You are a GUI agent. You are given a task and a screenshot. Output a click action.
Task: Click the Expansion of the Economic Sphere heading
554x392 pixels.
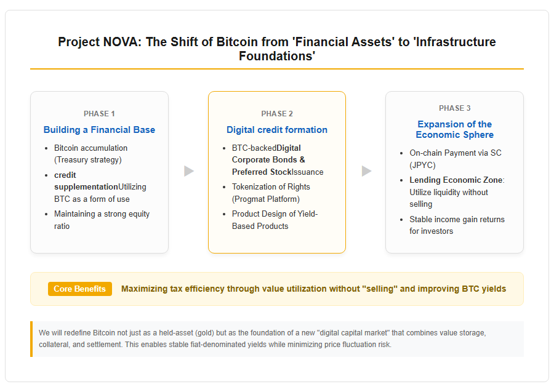point(455,129)
